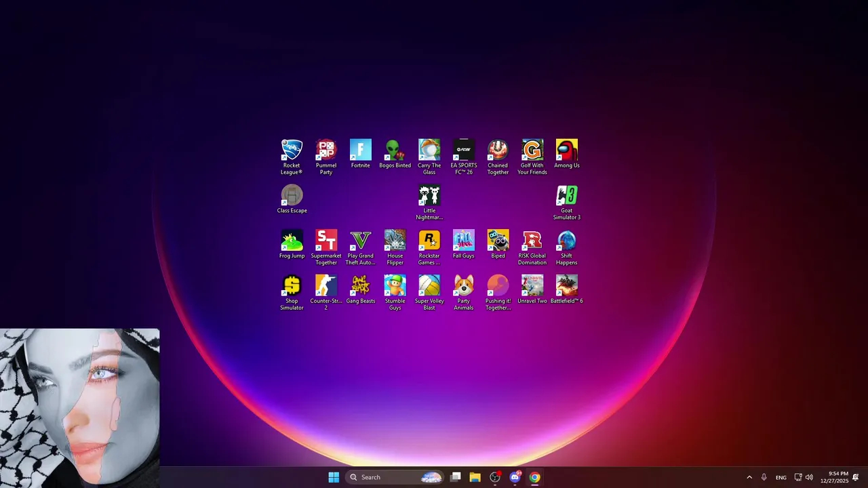868x488 pixels.
Task: Click the Biped desktop icon
Action: point(498,245)
